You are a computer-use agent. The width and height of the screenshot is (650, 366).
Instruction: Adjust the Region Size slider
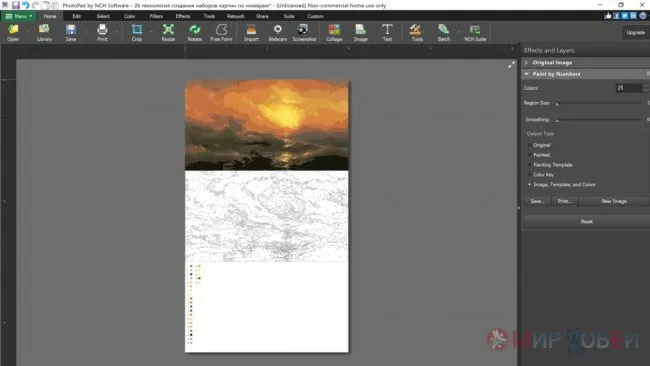[x=599, y=103]
